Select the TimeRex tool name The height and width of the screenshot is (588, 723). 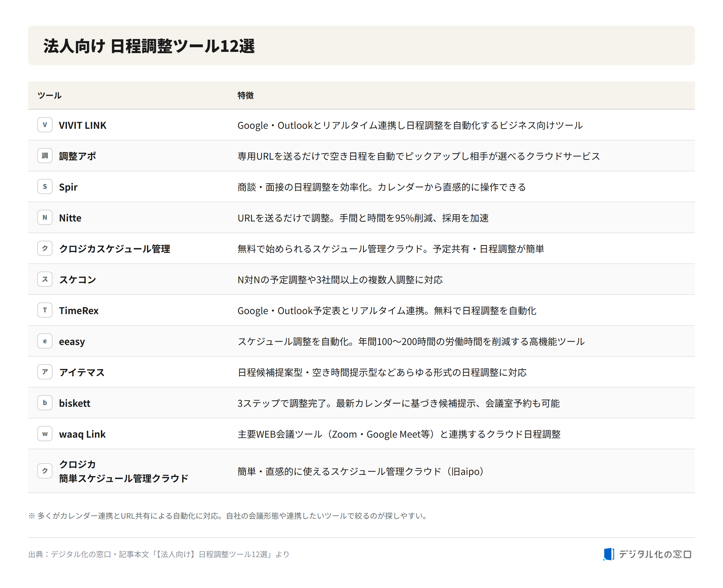tap(79, 311)
